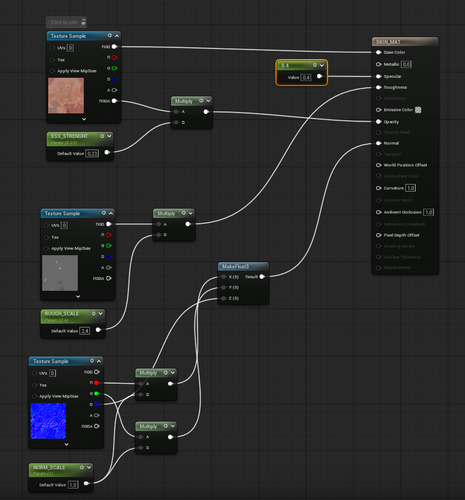465x500 pixels.
Task: Expand advanced pins below the gray roughness thumbnail
Action: [78, 296]
